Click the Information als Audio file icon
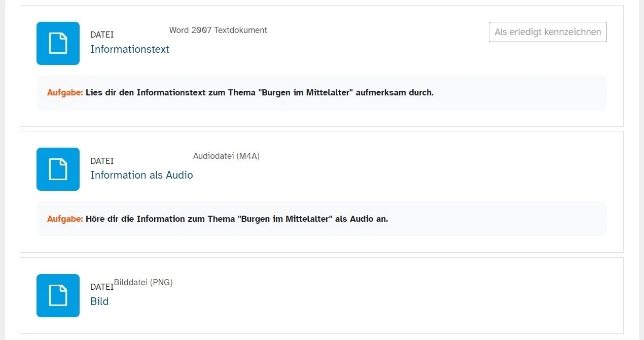 click(x=58, y=169)
